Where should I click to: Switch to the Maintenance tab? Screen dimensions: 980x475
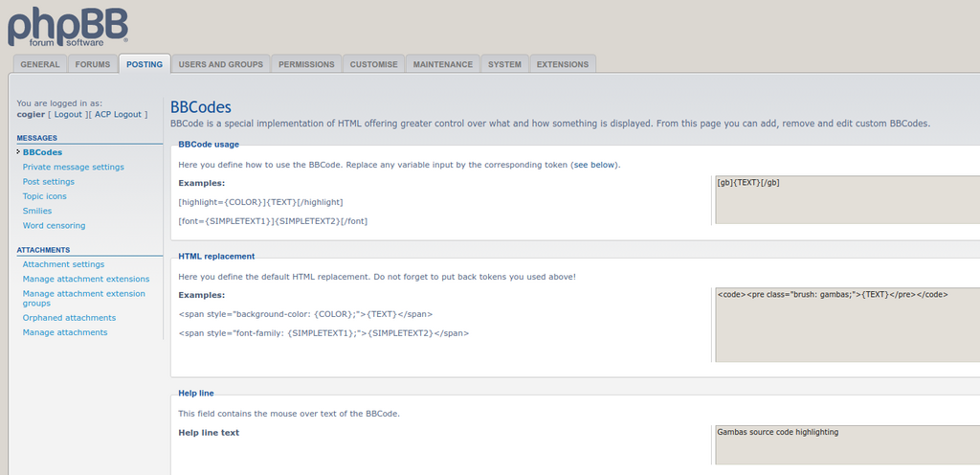click(x=442, y=64)
